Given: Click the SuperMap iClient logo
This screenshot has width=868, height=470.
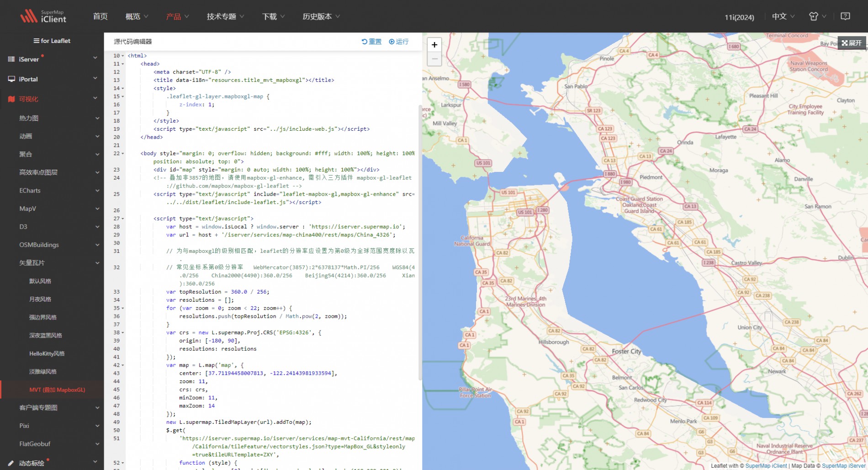Looking at the screenshot, I should 43,16.
